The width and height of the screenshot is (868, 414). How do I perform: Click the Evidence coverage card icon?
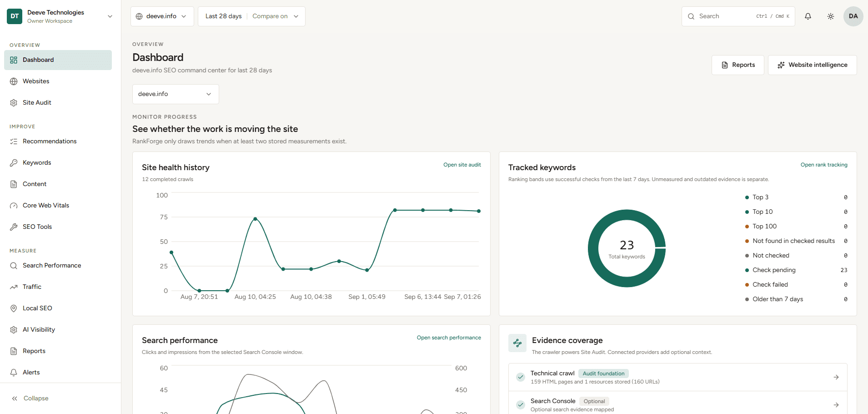click(x=517, y=343)
